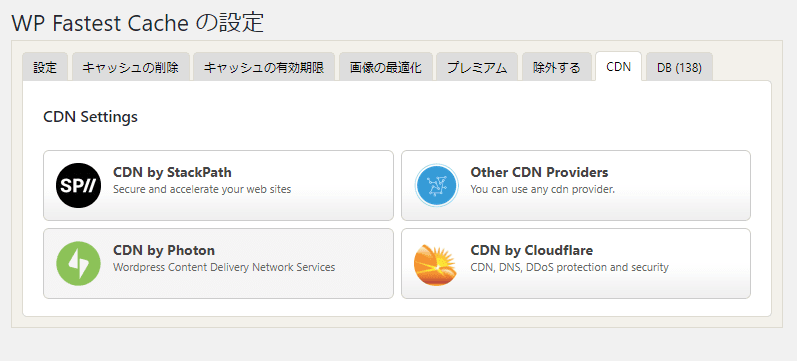Open the CDN by Cloudflare title
Image resolution: width=797 pixels, height=361 pixels.
point(532,250)
